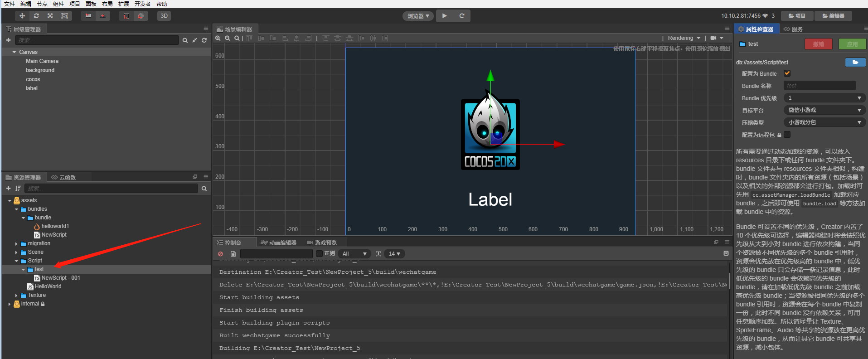Switch to the 动画编辑器 tab
This screenshot has width=868, height=359.
(x=279, y=243)
